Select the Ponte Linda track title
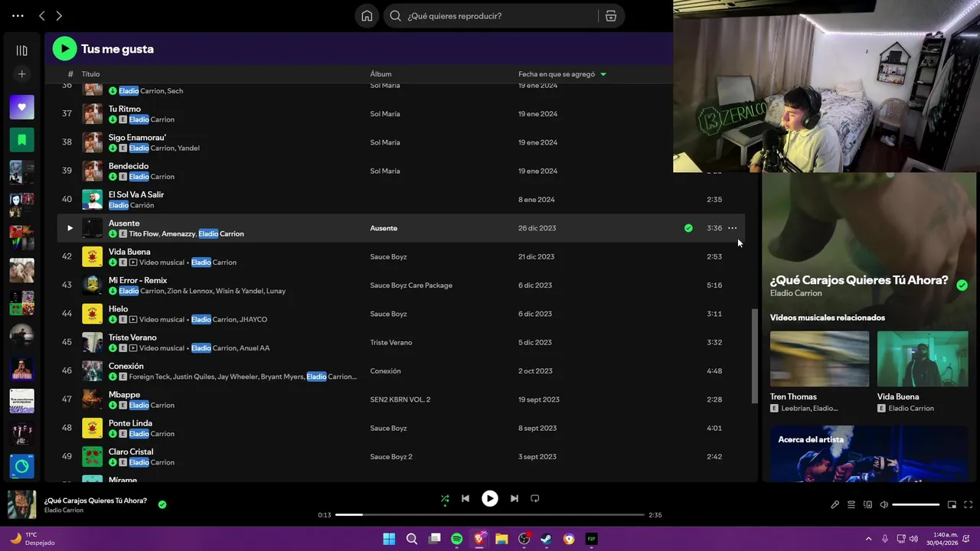The height and width of the screenshot is (551, 980). pos(130,423)
